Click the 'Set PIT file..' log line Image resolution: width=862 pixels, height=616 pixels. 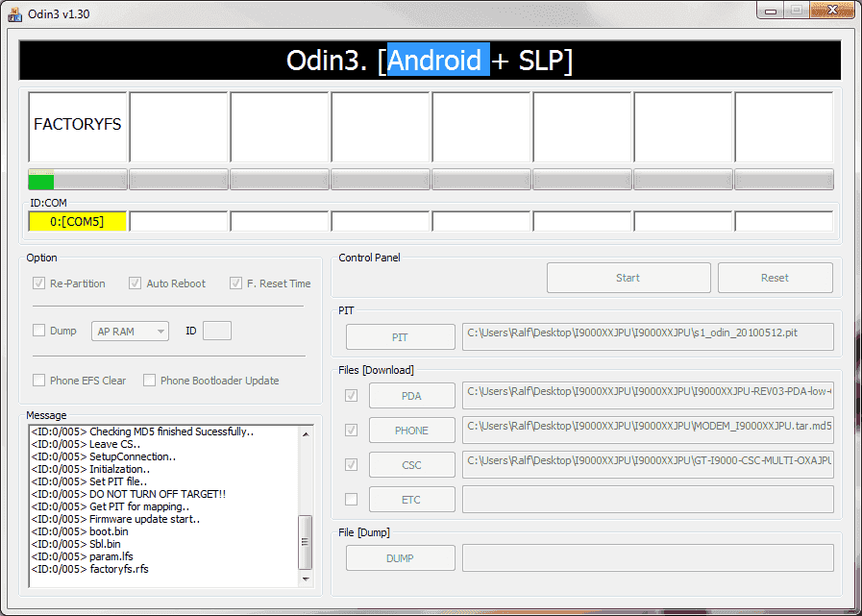[x=89, y=481]
